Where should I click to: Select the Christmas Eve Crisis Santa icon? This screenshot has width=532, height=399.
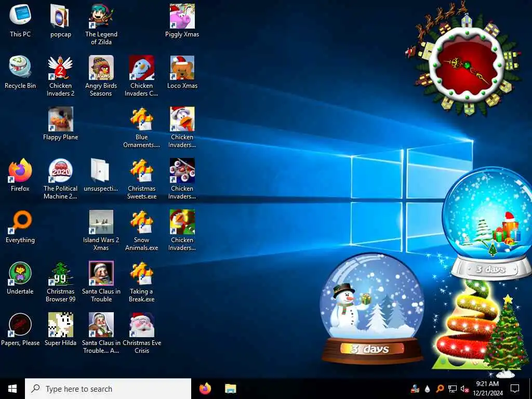point(141,334)
